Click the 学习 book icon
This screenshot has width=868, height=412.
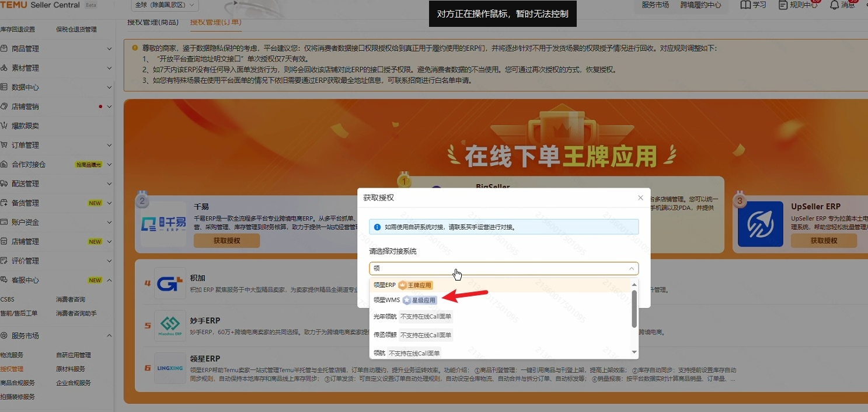[745, 5]
